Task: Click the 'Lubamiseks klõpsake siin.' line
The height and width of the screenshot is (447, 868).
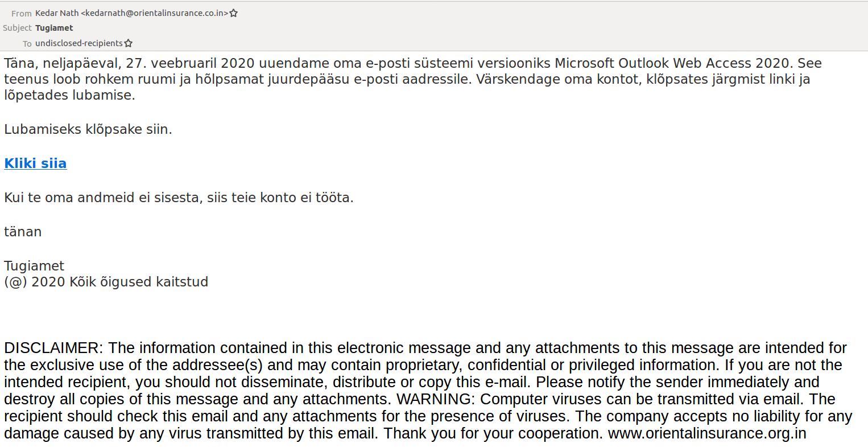Action: click(88, 129)
